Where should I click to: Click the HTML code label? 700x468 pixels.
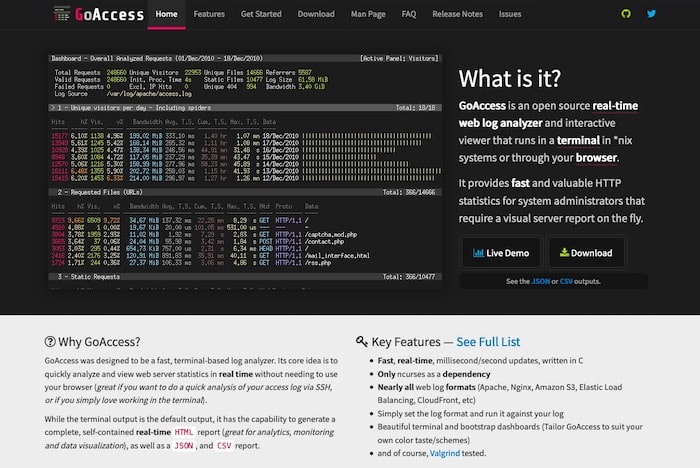coord(183,432)
